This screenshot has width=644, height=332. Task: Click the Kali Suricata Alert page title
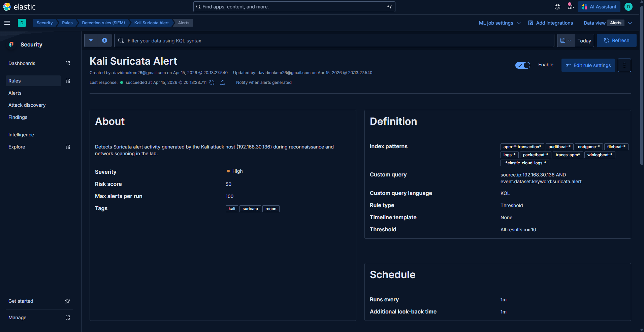tap(133, 61)
